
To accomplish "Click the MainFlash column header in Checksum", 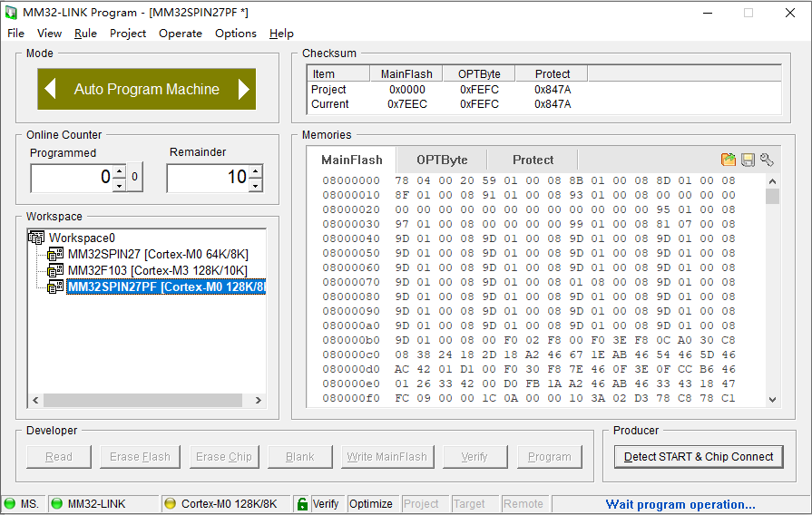I will pos(406,74).
